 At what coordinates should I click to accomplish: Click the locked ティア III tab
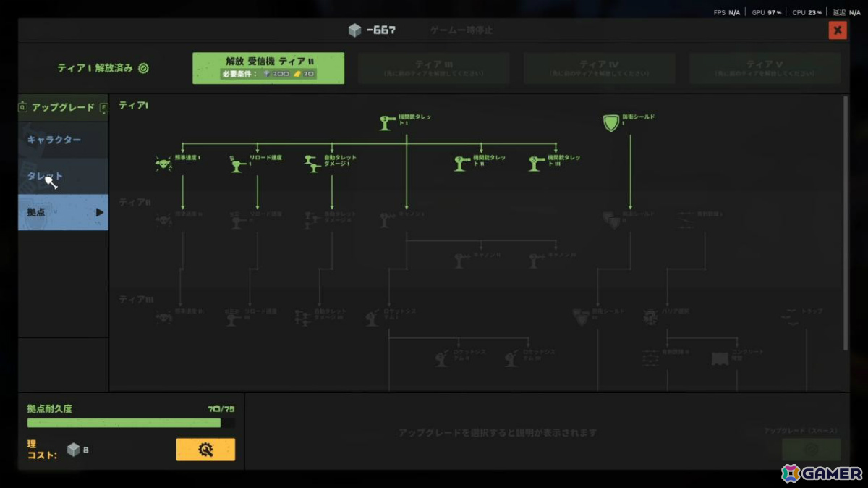tap(434, 68)
